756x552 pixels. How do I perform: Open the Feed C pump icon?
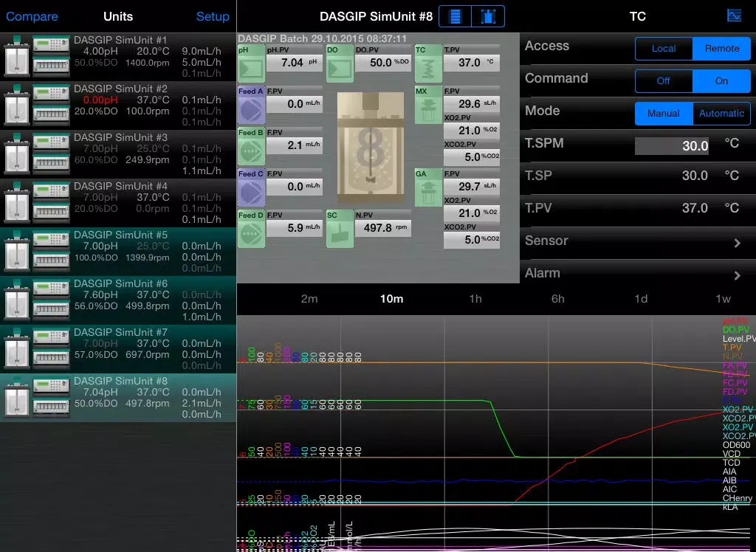point(251,187)
